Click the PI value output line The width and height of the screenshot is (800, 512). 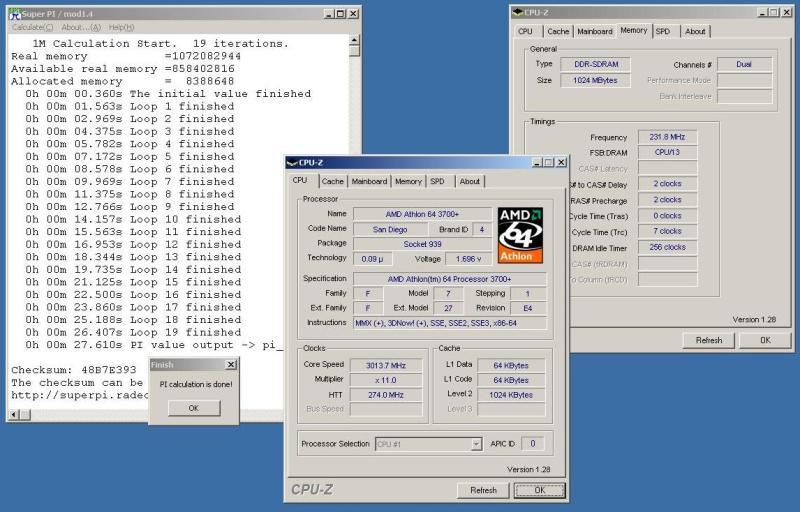(154, 345)
